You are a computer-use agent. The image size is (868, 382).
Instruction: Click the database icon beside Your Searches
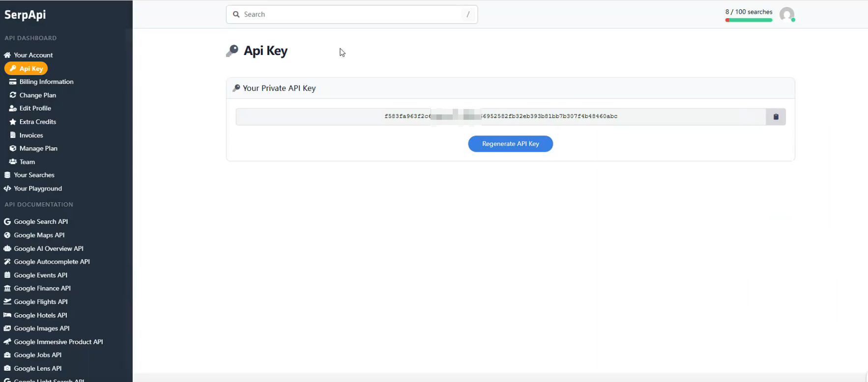tap(7, 175)
